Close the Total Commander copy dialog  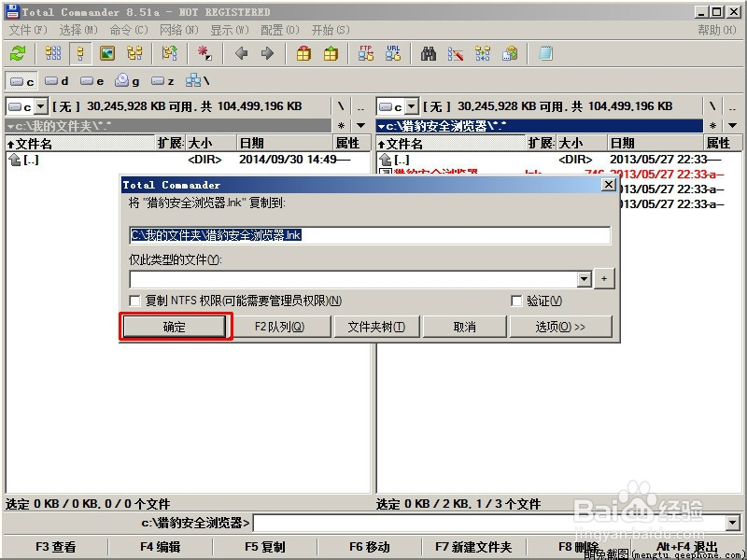point(609,184)
